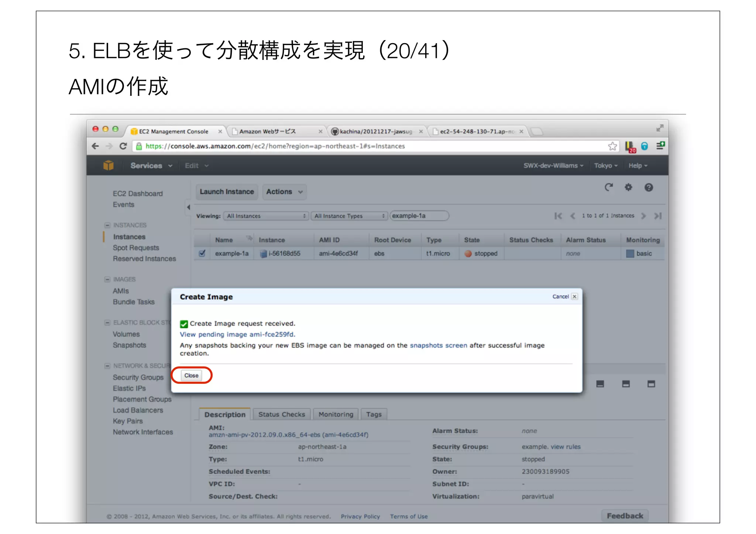
Task: Go to last page of instances
Action: [658, 216]
